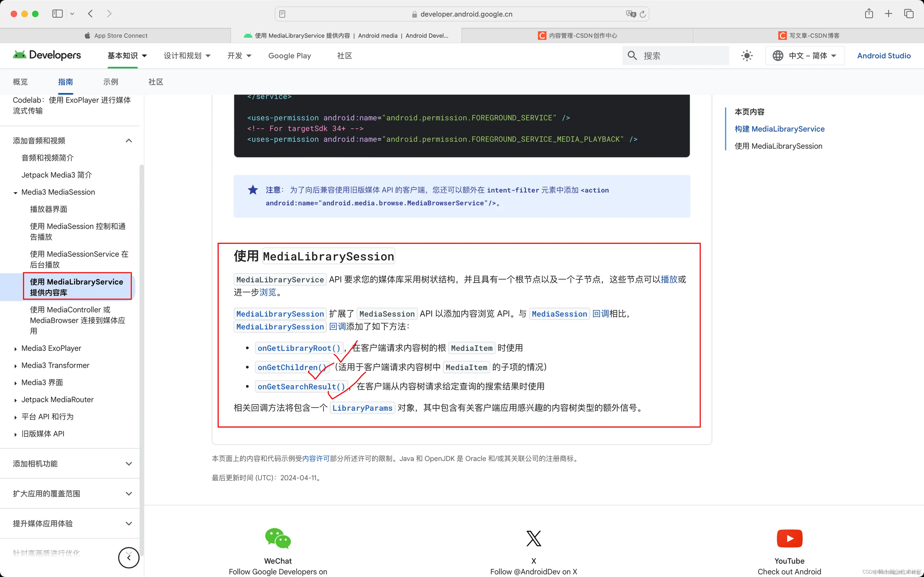Click the WeChat icon in the footer

(277, 539)
